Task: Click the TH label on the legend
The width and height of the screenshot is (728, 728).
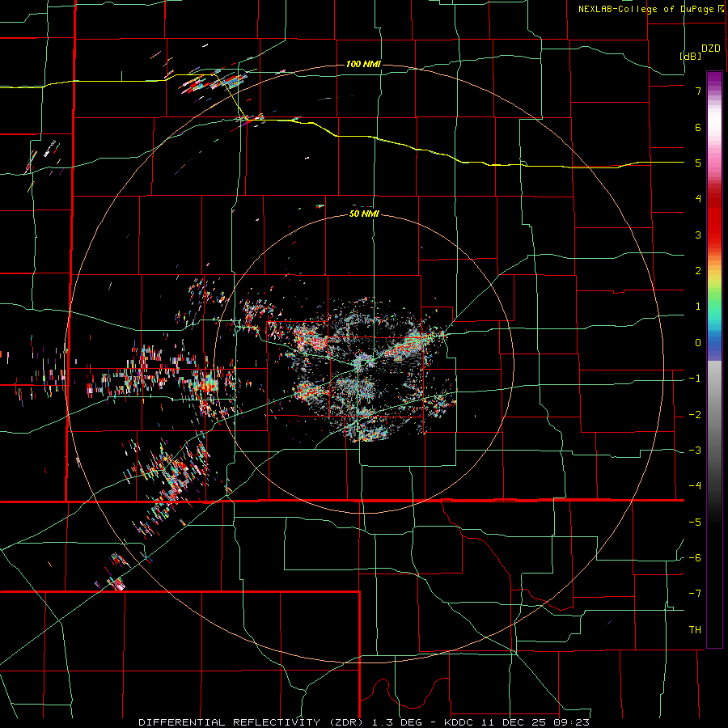Action: (x=695, y=630)
